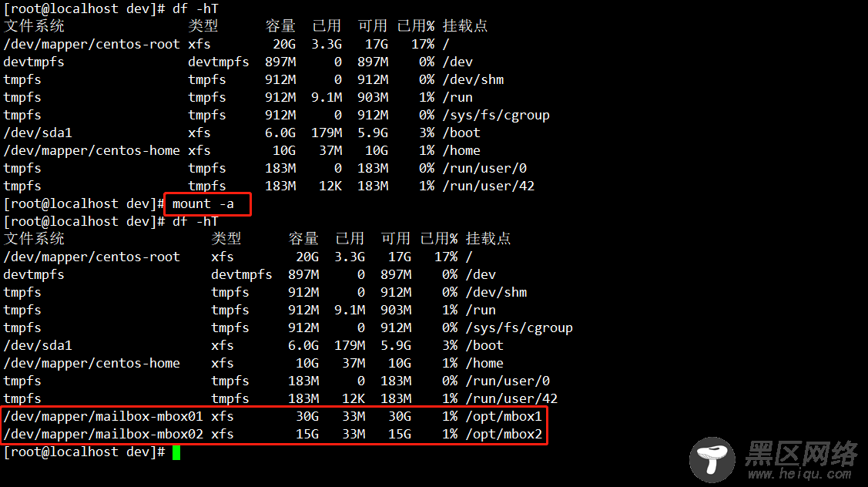The height and width of the screenshot is (487, 868).
Task: Select '/dev/mapper/mailbox-mbox01' filesystem entry
Action: coord(103,417)
